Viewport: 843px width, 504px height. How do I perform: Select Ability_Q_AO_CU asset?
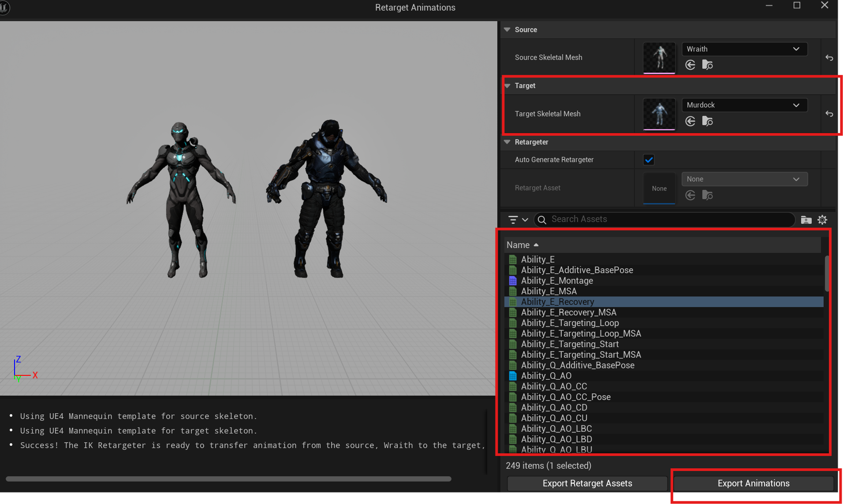point(664,418)
